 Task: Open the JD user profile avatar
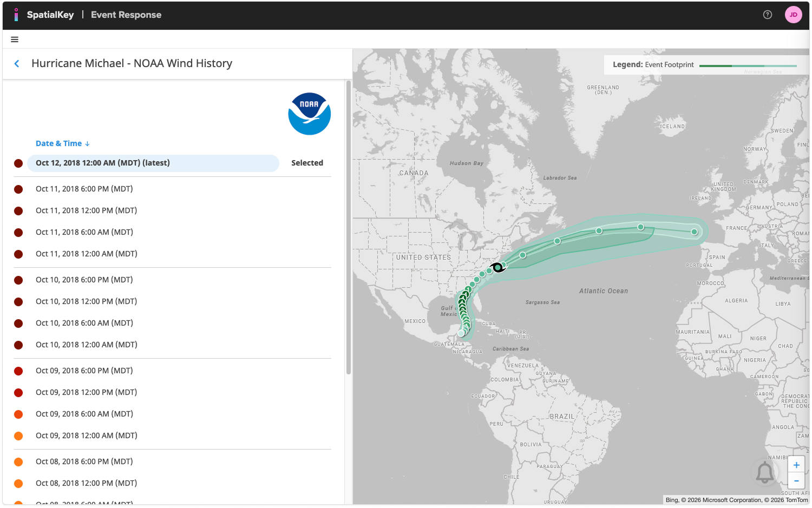793,15
